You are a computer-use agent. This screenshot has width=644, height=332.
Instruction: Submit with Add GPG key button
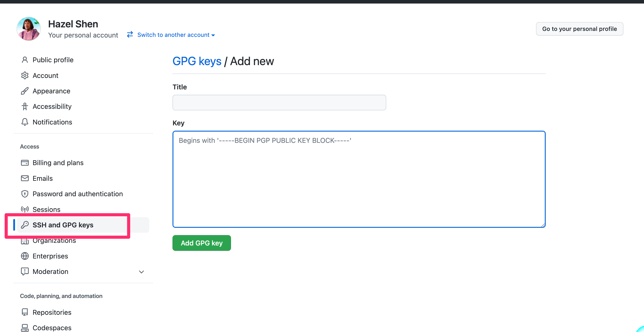[201, 243]
